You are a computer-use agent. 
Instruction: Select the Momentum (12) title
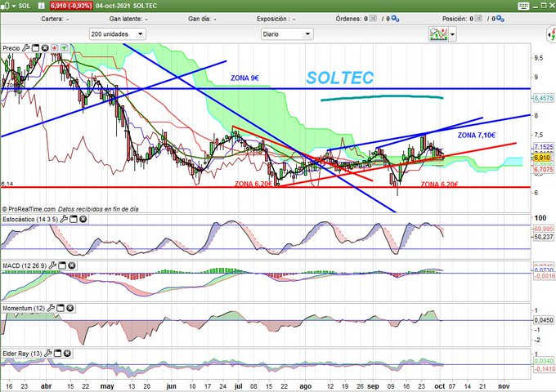click(x=24, y=308)
